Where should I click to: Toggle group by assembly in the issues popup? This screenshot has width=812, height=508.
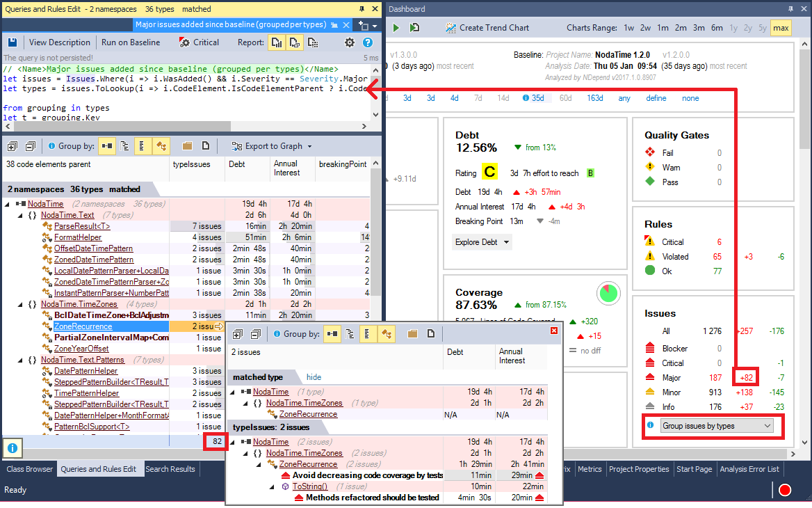click(332, 334)
